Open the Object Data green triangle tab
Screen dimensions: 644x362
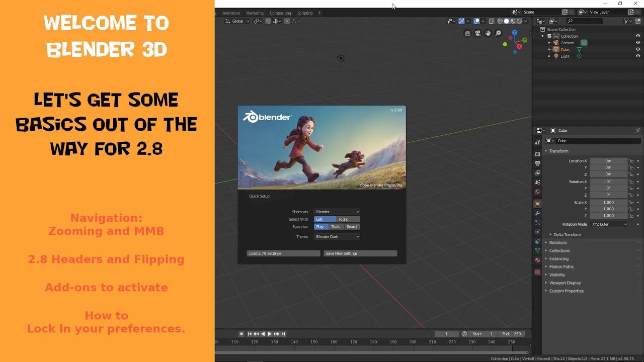tap(537, 250)
